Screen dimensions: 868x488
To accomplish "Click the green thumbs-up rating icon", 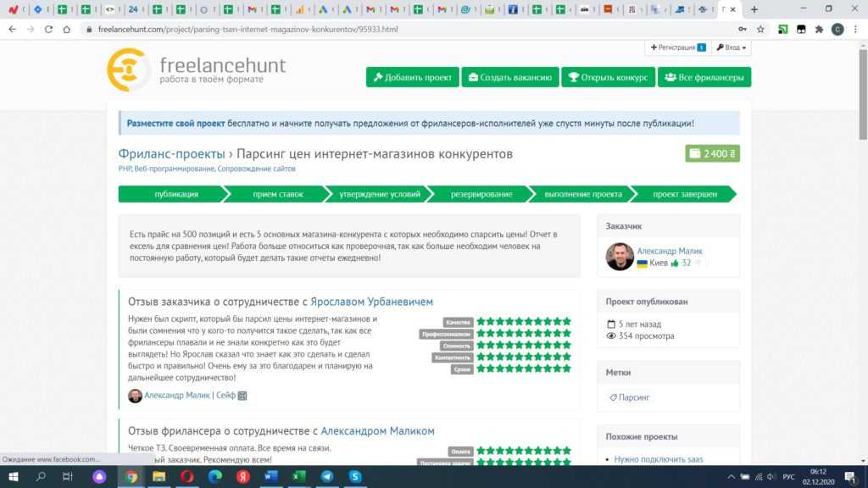I will pyautogui.click(x=674, y=263).
